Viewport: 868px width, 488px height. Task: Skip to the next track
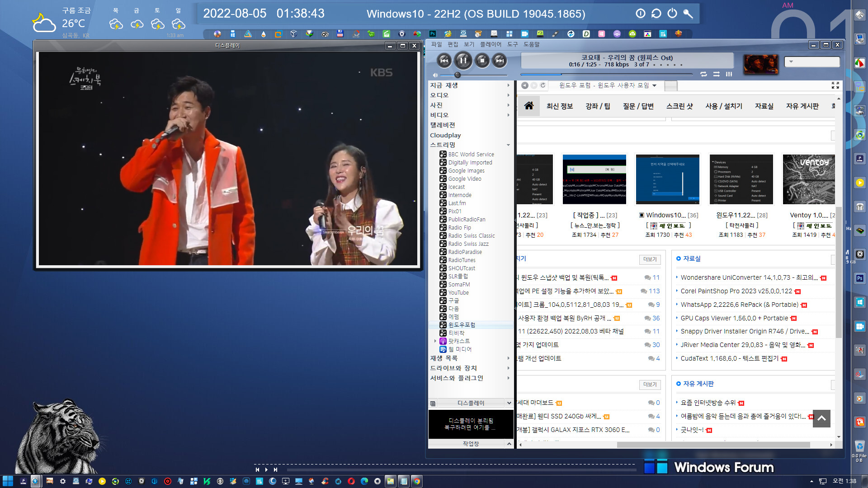(500, 60)
